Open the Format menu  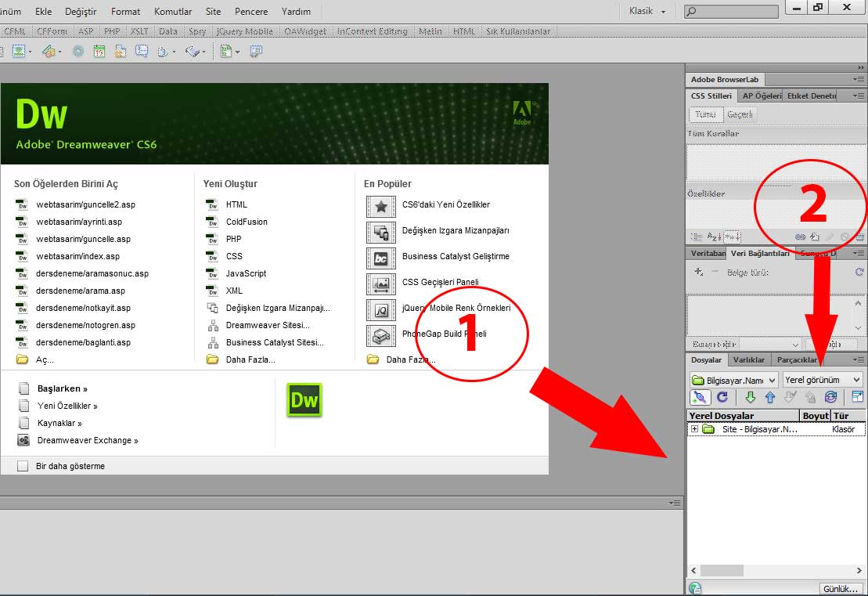click(x=126, y=12)
